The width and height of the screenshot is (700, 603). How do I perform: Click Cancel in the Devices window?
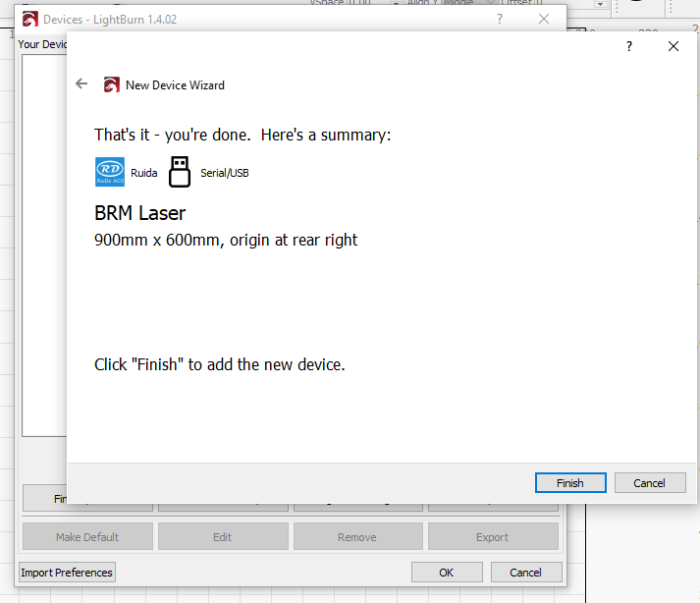coord(526,573)
